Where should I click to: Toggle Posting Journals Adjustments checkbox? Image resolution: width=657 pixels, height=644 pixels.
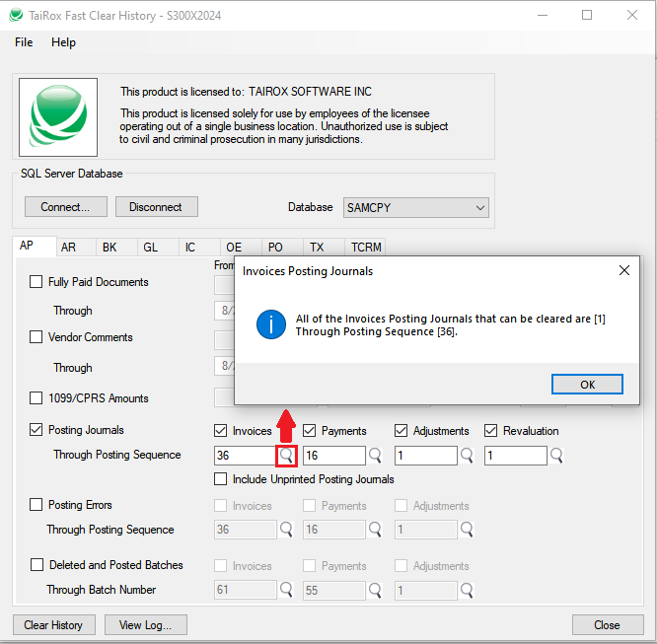401,431
